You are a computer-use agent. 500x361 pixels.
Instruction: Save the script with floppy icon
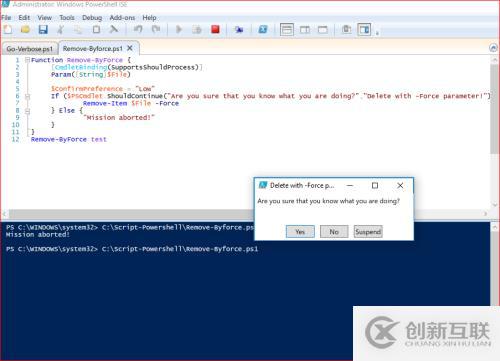(43, 30)
